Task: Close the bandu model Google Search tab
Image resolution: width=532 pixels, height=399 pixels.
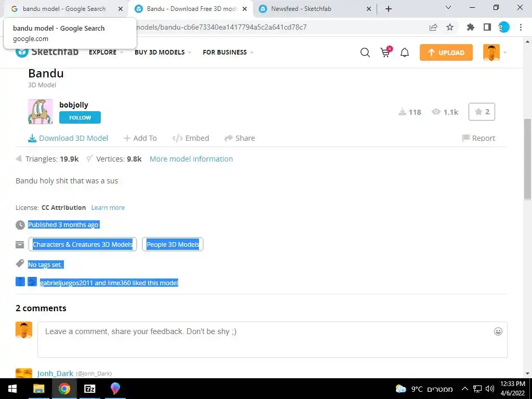Action: (x=121, y=9)
